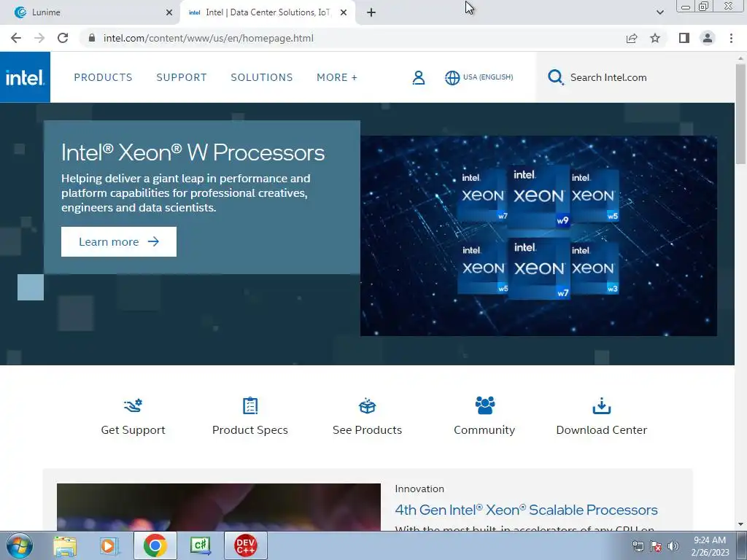Go back to previous page
The image size is (747, 560).
[x=16, y=38]
